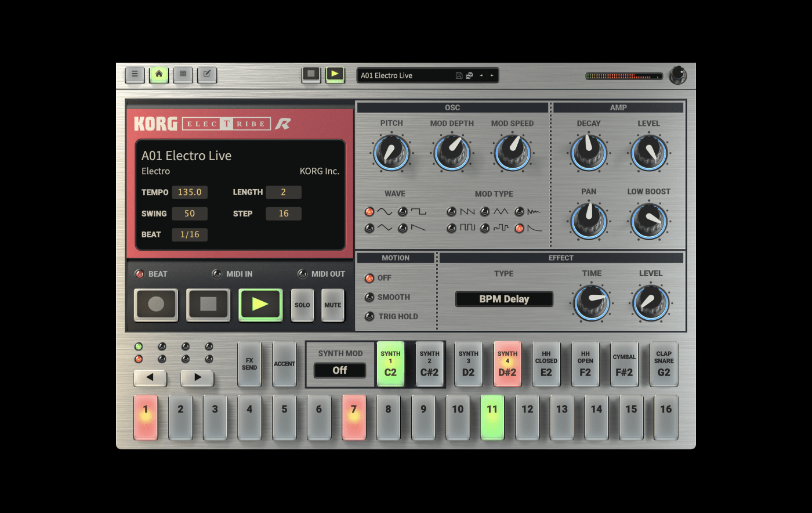Viewport: 812px width, 513px height.
Task: Choose noise mod type
Action: [519, 212]
